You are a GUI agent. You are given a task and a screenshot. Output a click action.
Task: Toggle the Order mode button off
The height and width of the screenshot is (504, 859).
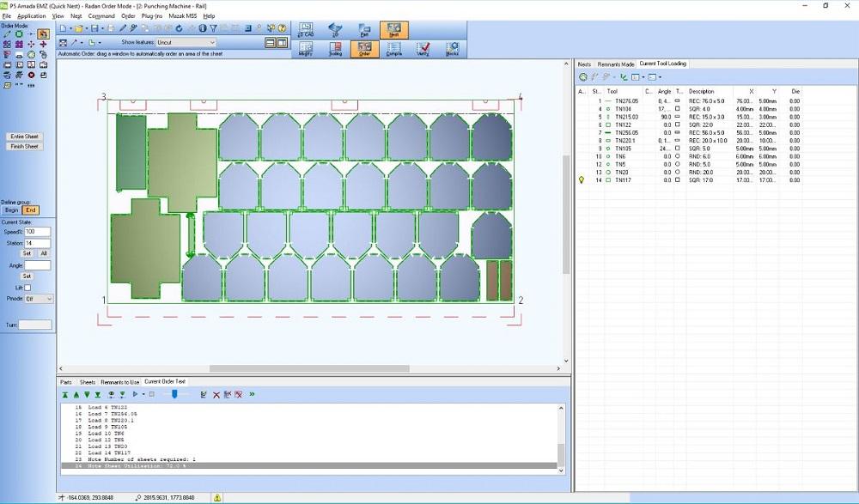364,48
